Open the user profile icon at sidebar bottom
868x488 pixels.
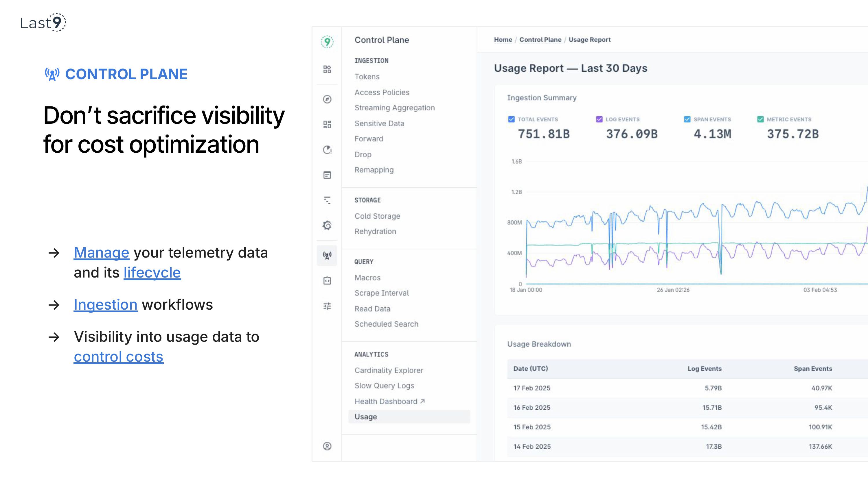(x=327, y=446)
